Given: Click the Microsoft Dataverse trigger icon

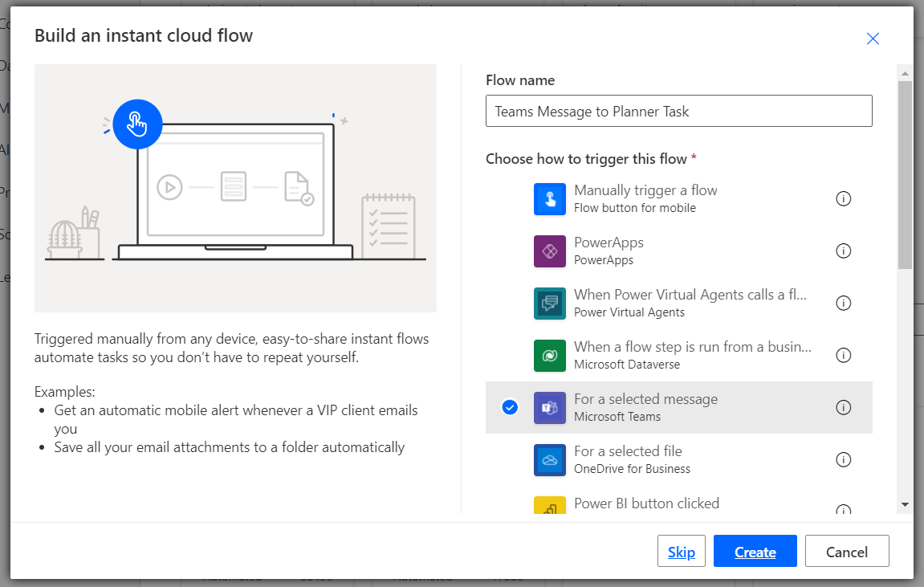Looking at the screenshot, I should pos(551,355).
